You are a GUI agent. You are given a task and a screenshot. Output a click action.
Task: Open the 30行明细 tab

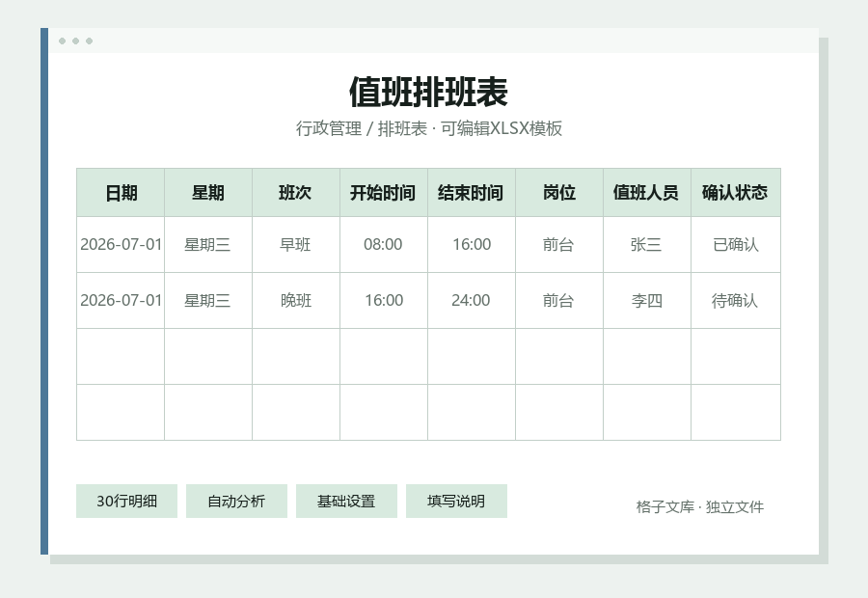(126, 502)
